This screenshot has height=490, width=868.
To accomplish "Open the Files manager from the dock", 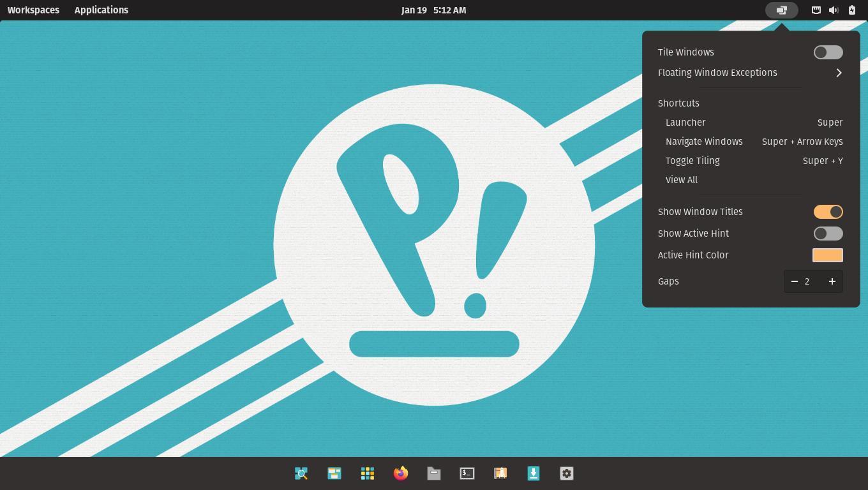I will (x=434, y=473).
